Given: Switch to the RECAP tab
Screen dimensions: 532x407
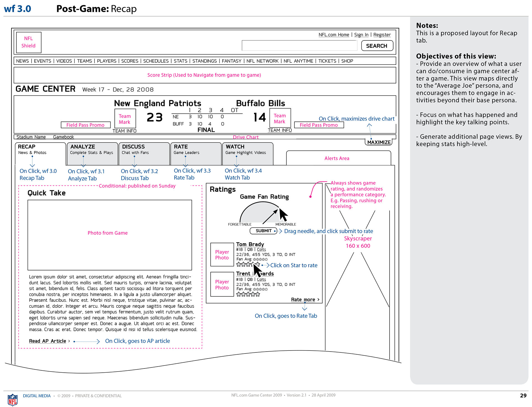Looking at the screenshot, I should tap(40, 154).
